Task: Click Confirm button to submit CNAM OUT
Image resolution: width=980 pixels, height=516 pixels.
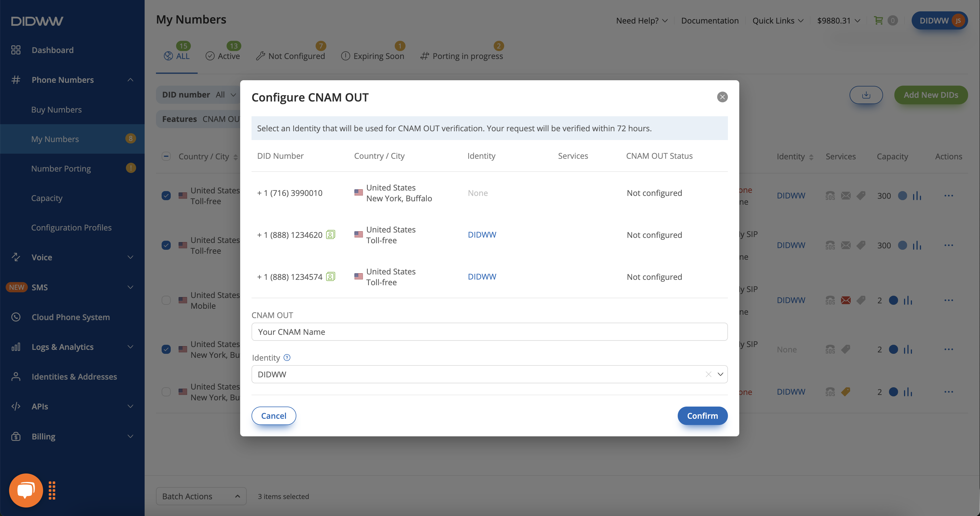Action: tap(702, 416)
